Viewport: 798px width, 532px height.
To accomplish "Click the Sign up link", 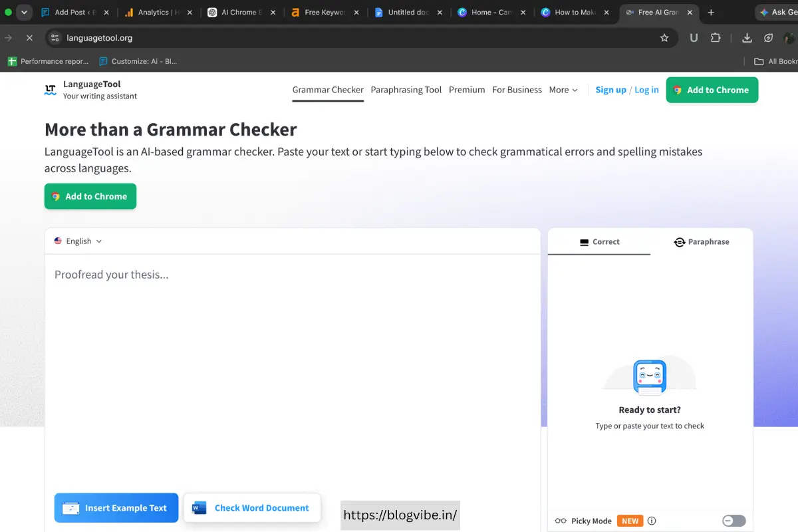I will 610,90.
